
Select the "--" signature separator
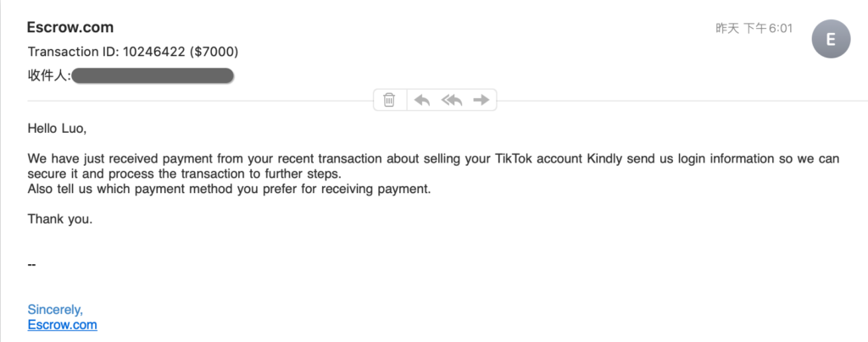[31, 265]
